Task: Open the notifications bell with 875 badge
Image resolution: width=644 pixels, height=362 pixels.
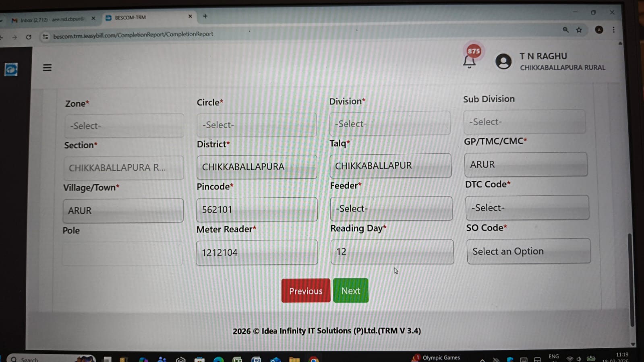Action: click(470, 61)
